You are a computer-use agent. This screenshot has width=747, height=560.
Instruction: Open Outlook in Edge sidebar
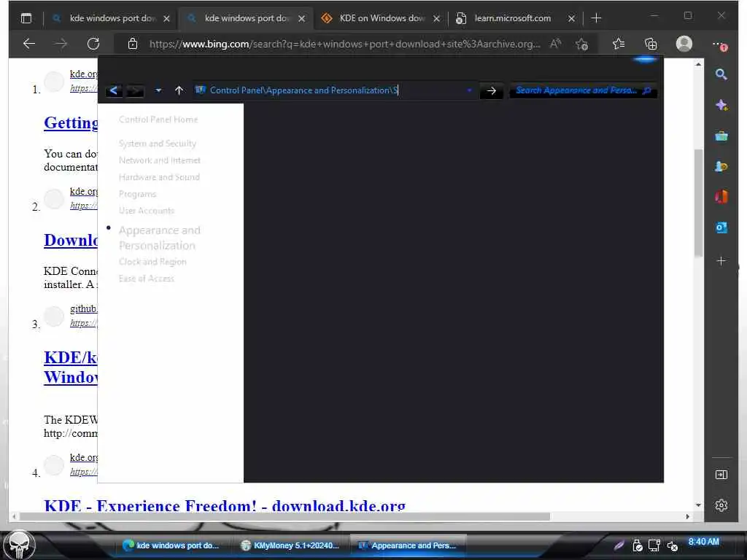click(721, 227)
